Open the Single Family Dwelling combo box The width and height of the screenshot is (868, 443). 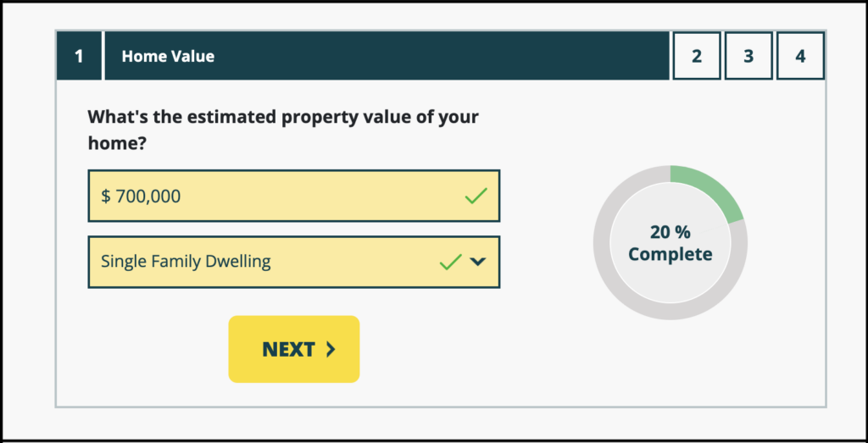pos(254,262)
